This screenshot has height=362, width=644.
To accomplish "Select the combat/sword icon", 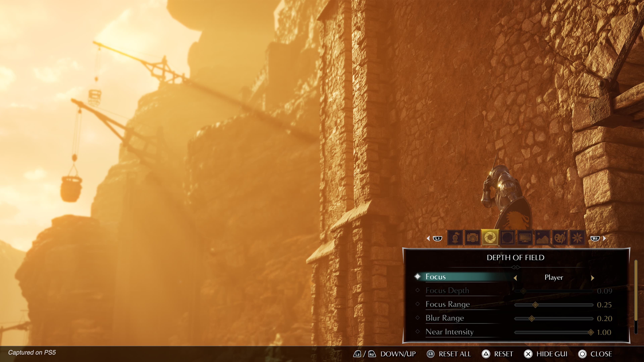I will (x=455, y=238).
